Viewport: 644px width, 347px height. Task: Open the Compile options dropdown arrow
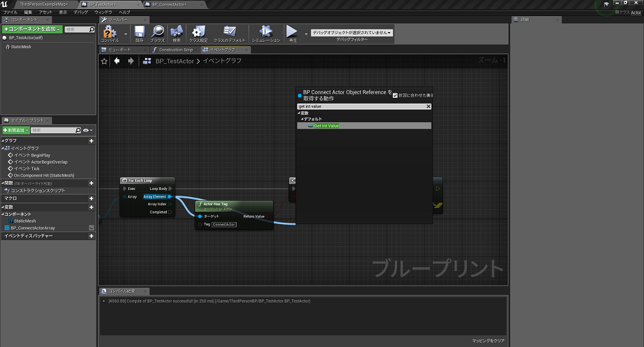[x=126, y=34]
